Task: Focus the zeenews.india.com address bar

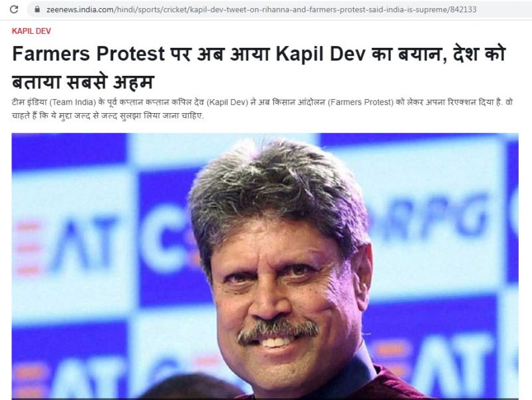Action: click(279, 9)
